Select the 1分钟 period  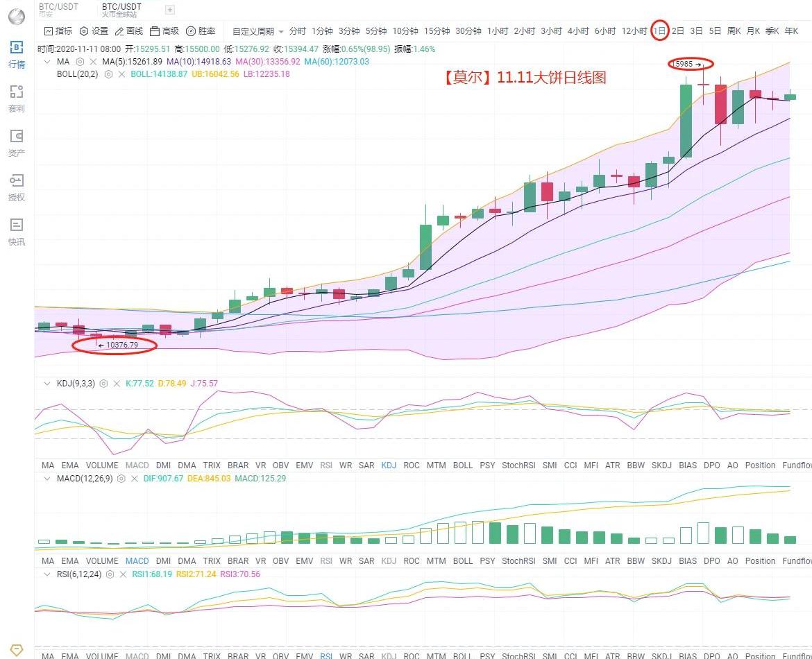click(322, 31)
